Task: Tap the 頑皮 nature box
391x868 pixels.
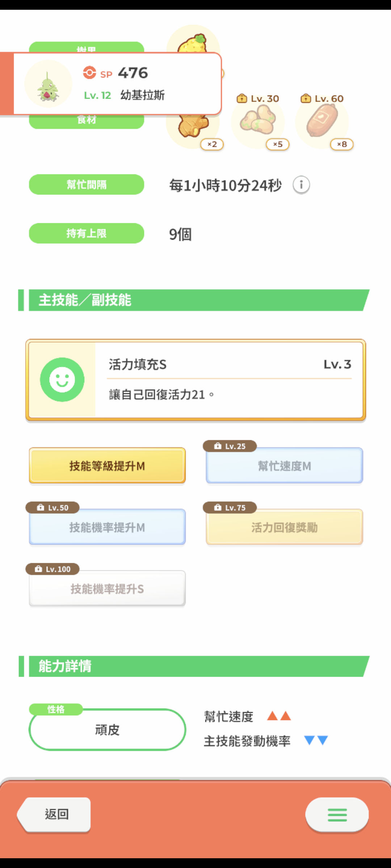Action: [x=107, y=729]
